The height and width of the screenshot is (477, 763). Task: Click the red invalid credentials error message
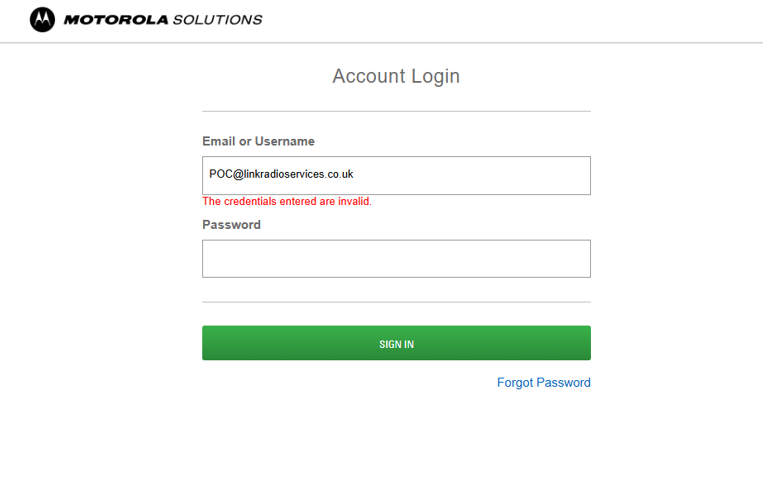[x=287, y=201]
